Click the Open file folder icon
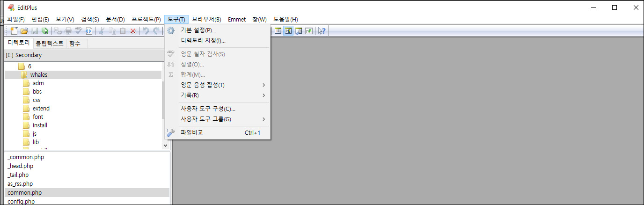Viewport: 644px width, 205px height. click(24, 31)
